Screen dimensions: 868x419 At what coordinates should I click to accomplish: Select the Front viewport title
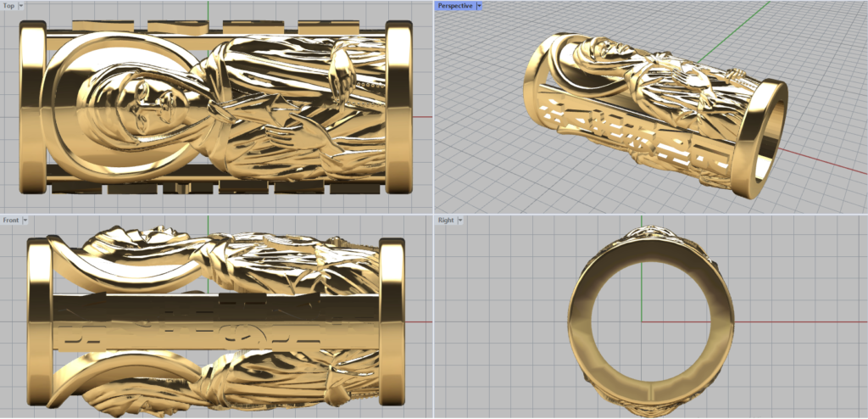11,221
